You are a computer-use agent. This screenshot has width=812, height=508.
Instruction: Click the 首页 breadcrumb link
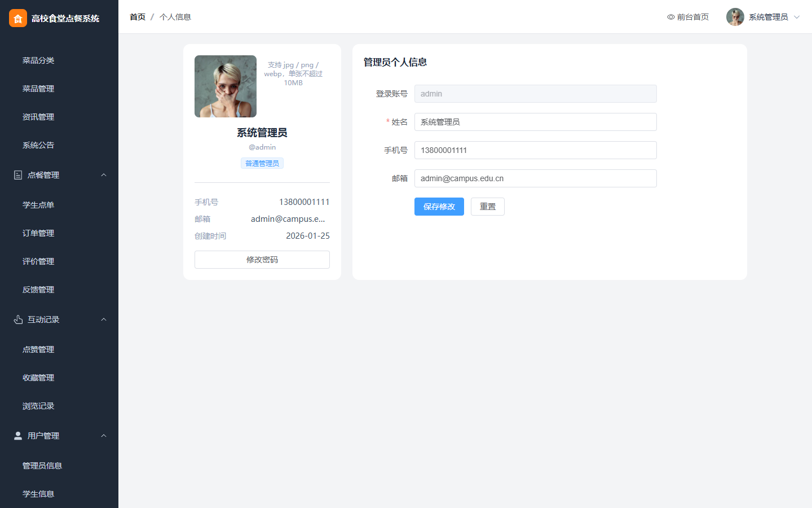coord(138,17)
